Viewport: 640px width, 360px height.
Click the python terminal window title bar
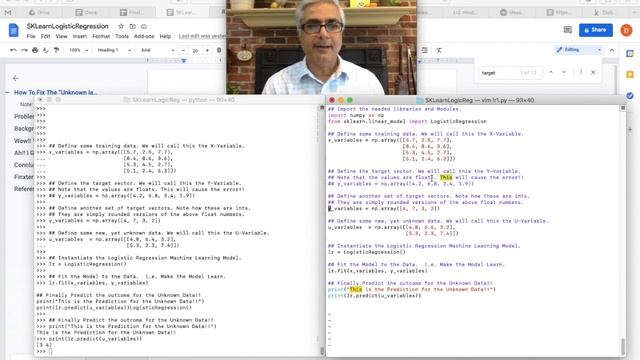point(180,100)
